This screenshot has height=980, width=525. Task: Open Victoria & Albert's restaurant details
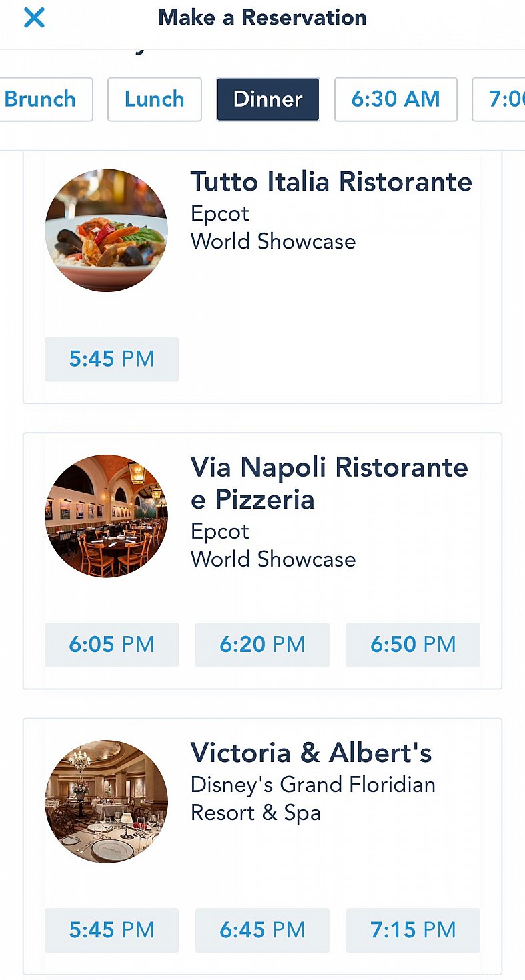(312, 753)
